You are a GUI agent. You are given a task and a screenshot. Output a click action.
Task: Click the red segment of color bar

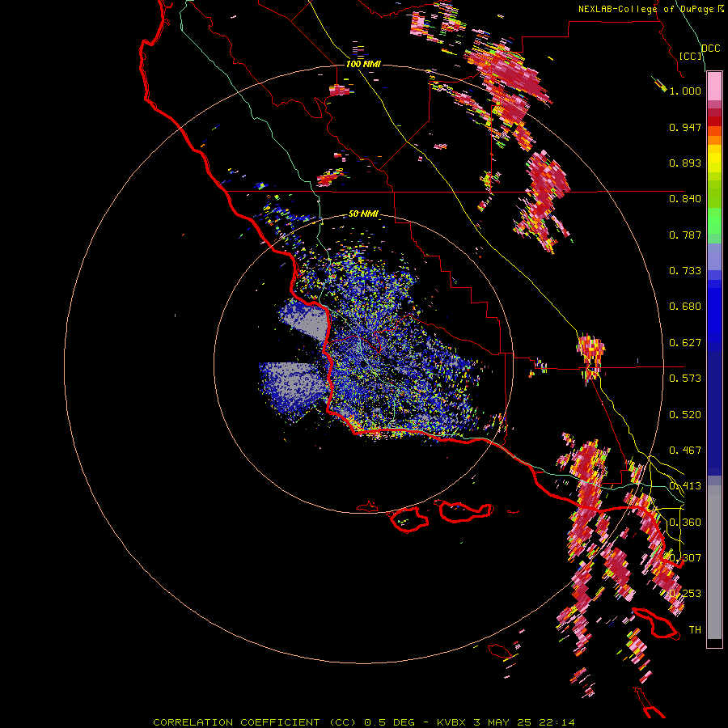point(714,121)
